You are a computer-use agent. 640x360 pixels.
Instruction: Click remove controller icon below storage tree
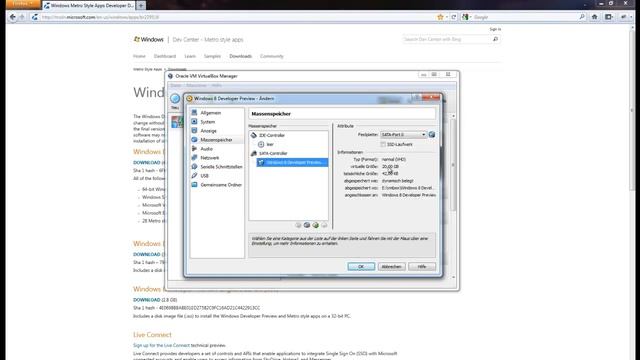[x=307, y=225]
